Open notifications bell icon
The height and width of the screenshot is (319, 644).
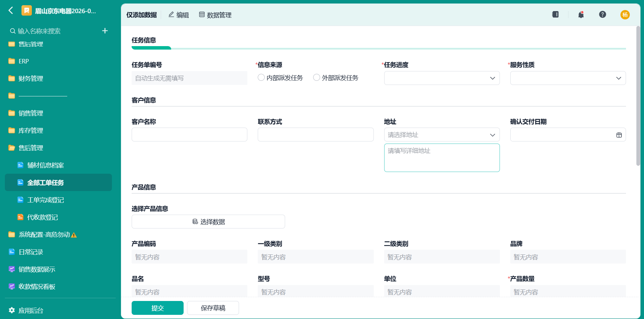coord(581,15)
